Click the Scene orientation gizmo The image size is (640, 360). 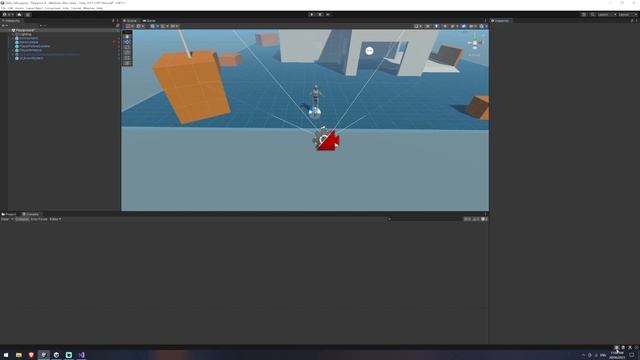475,42
